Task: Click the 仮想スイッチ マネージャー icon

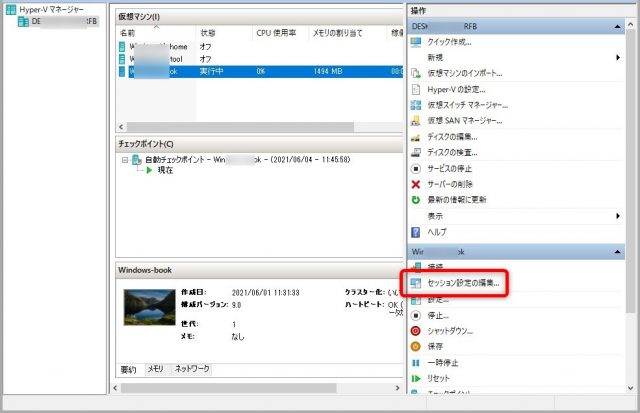Action: pyautogui.click(x=416, y=105)
